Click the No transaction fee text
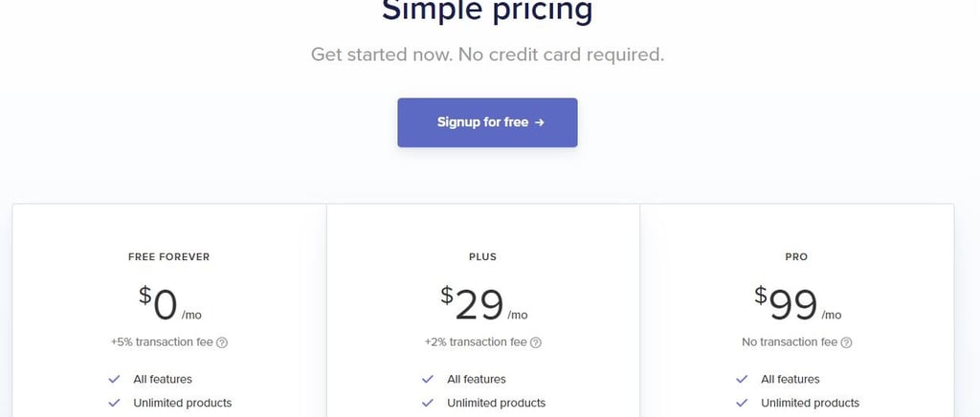The width and height of the screenshot is (980, 417). click(x=790, y=342)
